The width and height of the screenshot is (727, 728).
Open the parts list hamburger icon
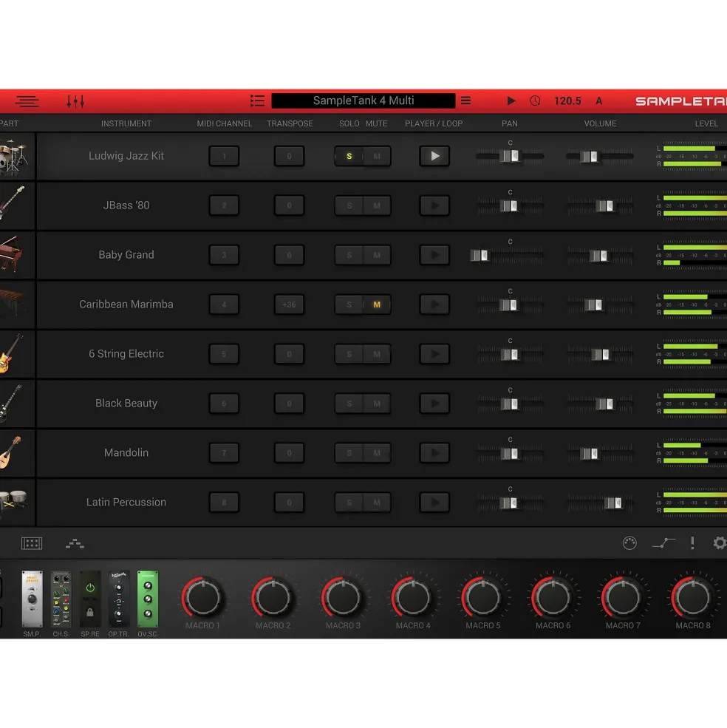pyautogui.click(x=27, y=101)
